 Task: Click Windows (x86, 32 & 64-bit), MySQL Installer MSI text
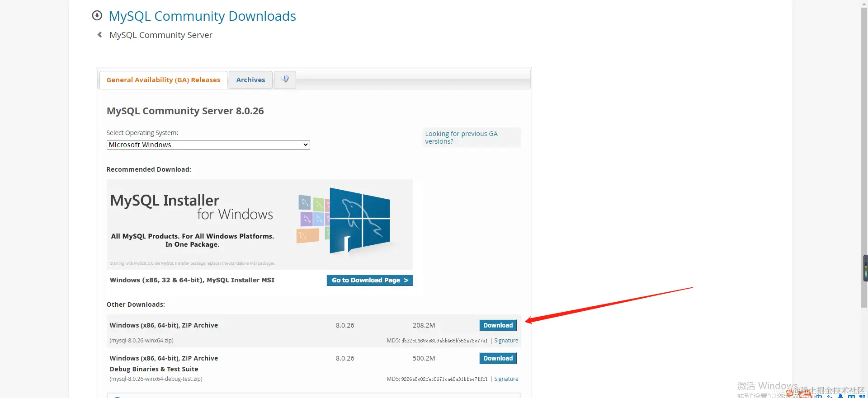coord(192,280)
